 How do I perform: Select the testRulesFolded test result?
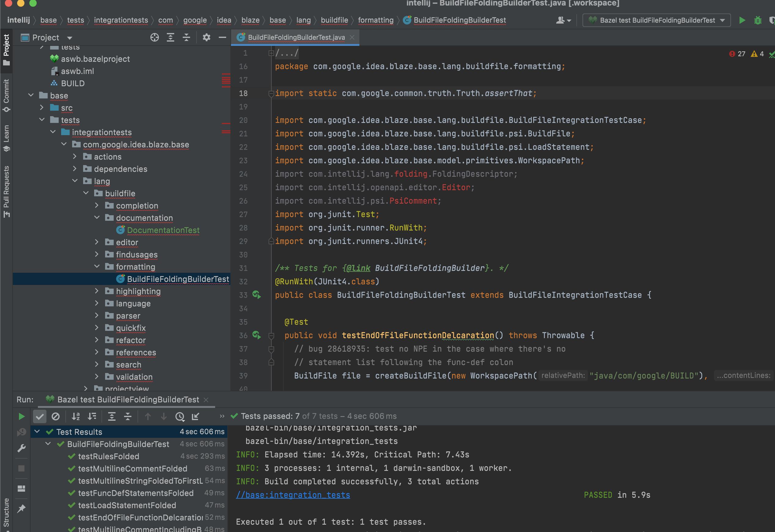pyautogui.click(x=108, y=456)
